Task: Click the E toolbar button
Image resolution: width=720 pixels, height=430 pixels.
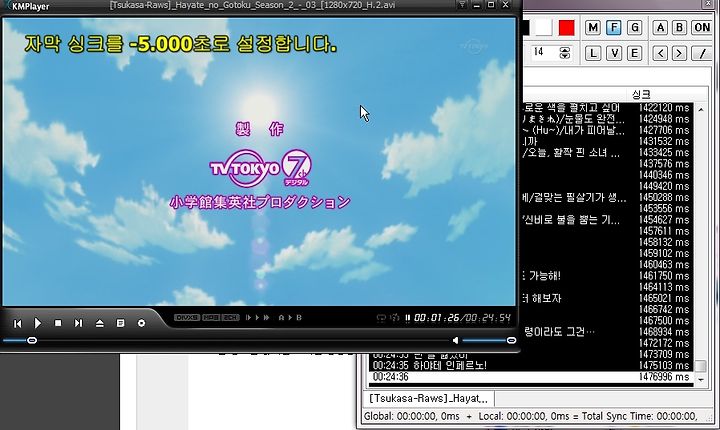Action: 635,53
